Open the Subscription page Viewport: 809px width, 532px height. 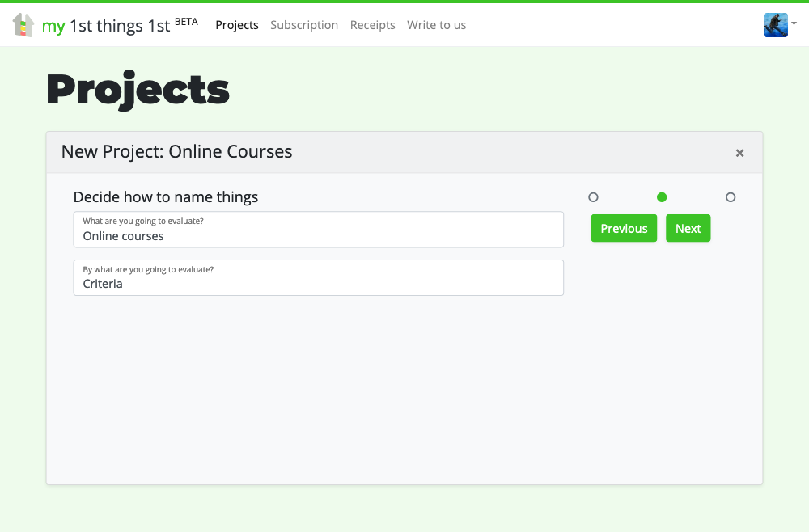[x=304, y=25]
